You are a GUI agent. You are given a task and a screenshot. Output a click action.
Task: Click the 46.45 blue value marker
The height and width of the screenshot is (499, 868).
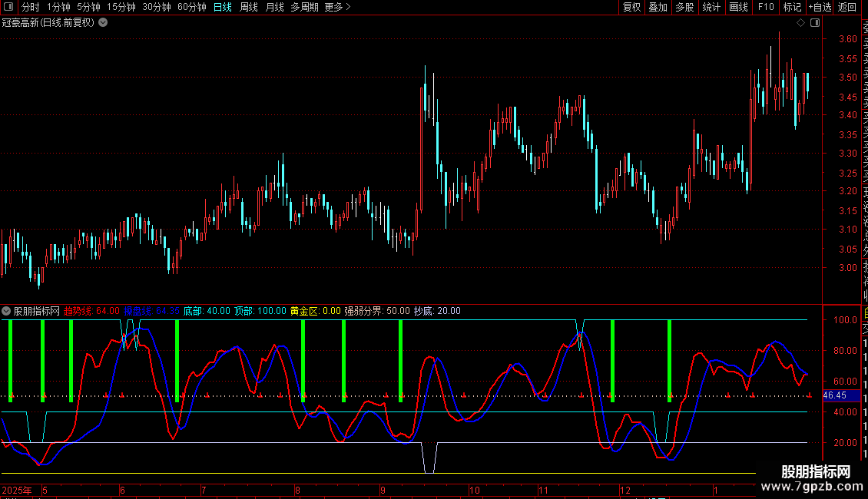(834, 395)
